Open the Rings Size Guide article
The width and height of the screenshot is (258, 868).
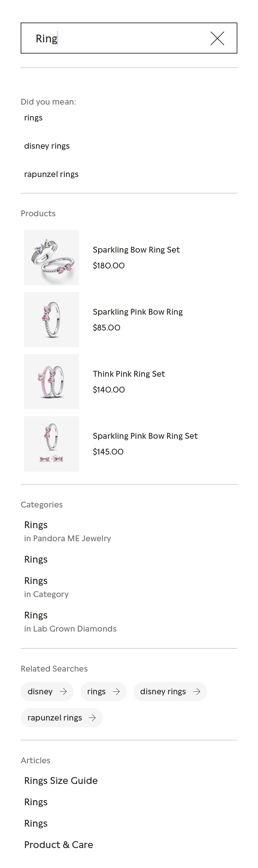61,780
